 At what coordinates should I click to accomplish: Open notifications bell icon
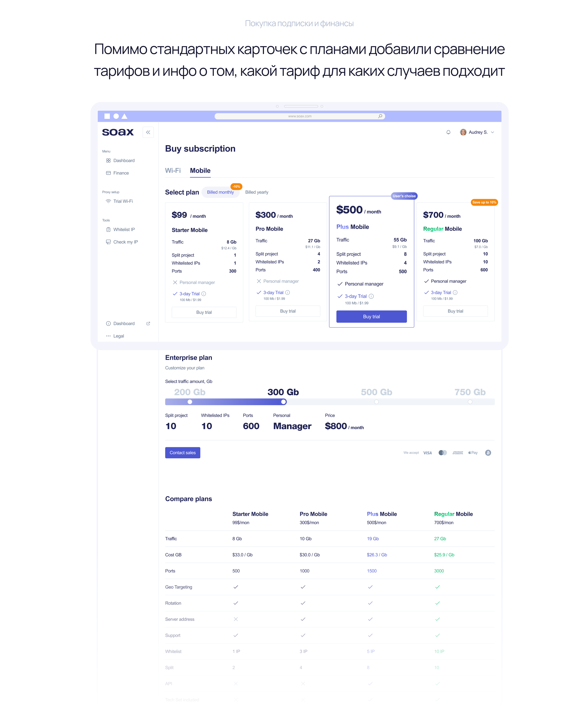point(448,132)
